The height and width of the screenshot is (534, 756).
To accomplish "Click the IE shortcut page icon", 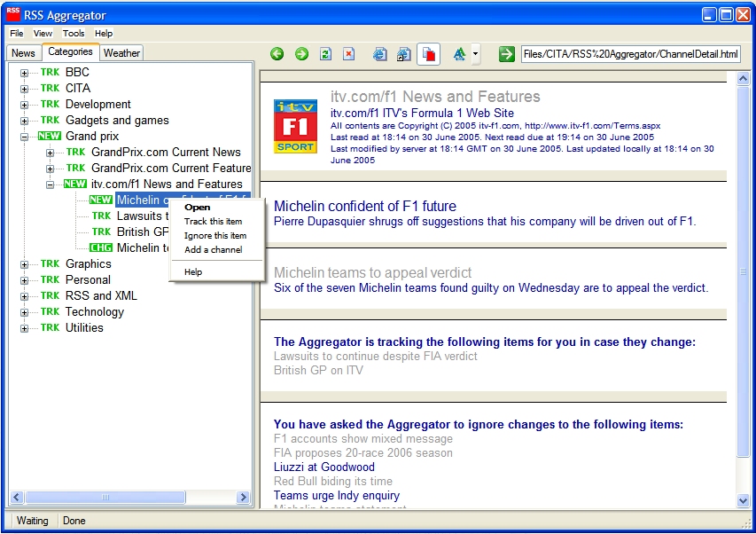I will 404,53.
